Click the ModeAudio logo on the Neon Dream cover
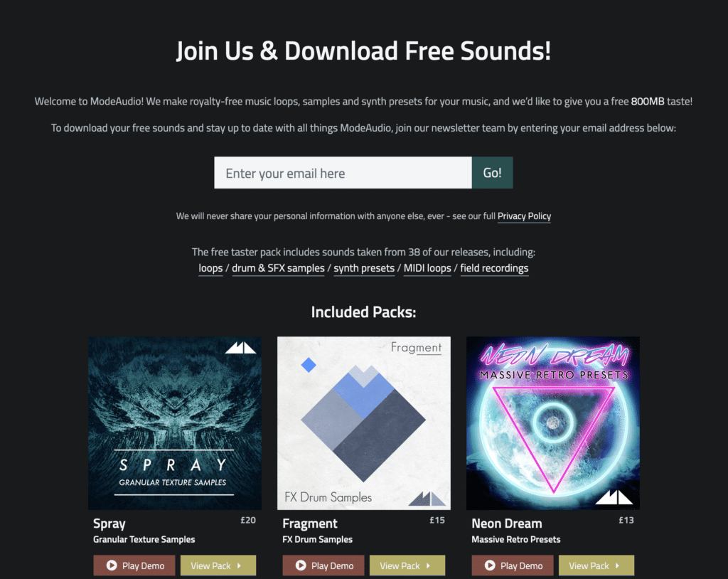This screenshot has height=579, width=728. 614,497
